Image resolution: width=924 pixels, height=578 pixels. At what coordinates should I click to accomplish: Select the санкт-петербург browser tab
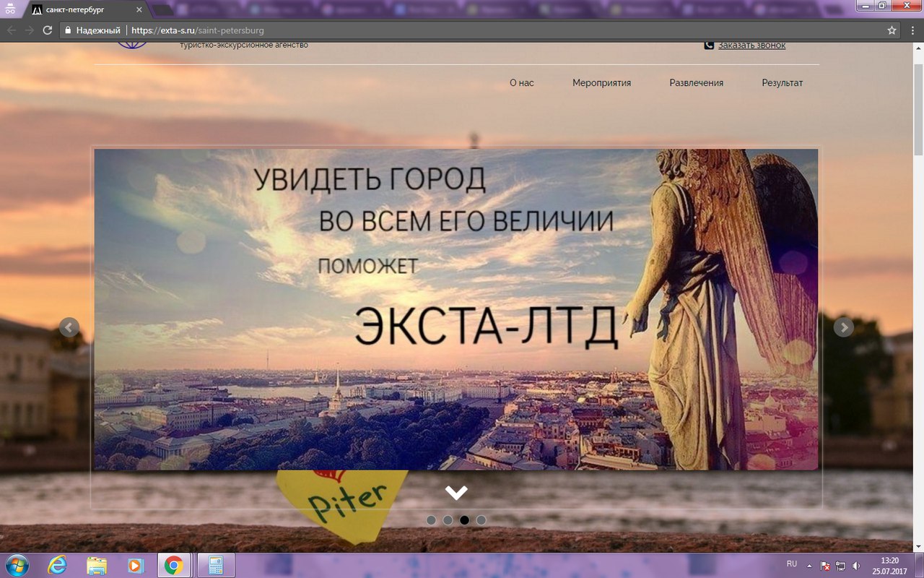[x=85, y=10]
